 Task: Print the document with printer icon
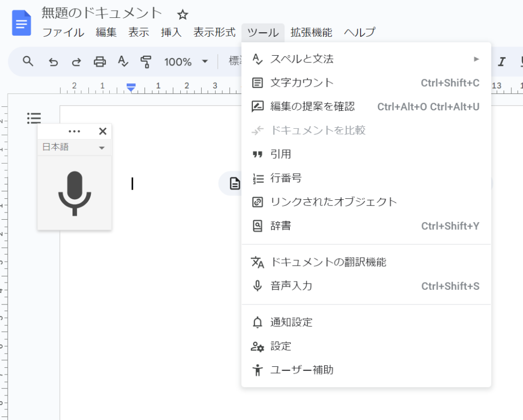[x=100, y=62]
